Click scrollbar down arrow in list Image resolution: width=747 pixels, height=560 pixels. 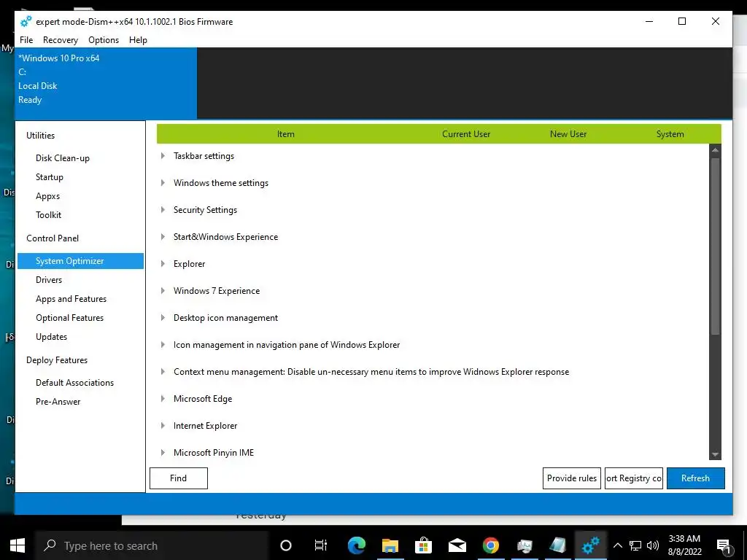[x=715, y=455]
